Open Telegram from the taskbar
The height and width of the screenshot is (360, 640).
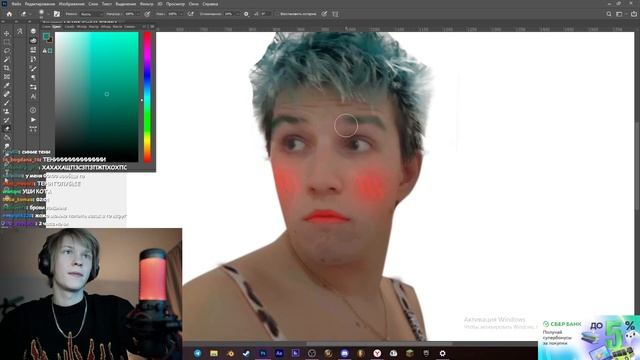(198, 353)
